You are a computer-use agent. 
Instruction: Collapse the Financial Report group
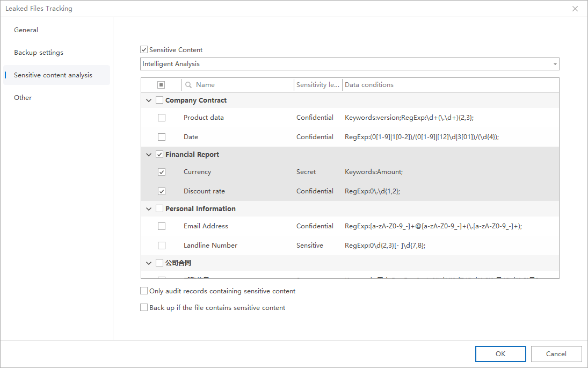[149, 155]
